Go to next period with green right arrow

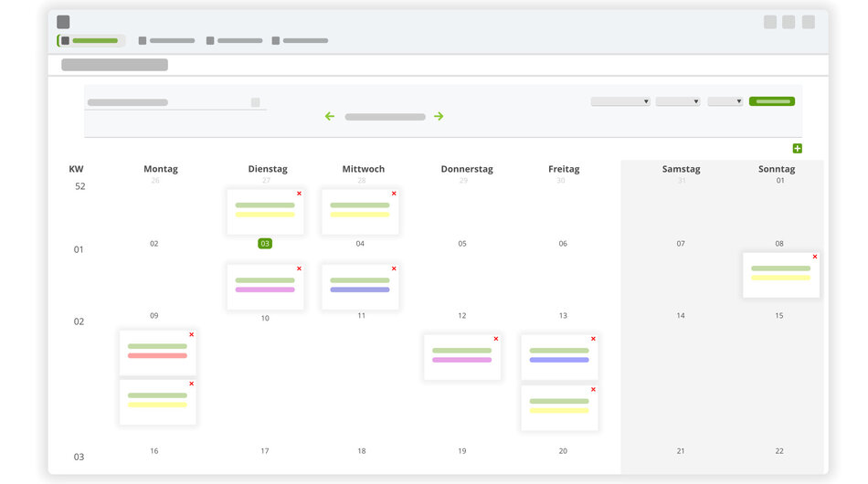point(439,116)
